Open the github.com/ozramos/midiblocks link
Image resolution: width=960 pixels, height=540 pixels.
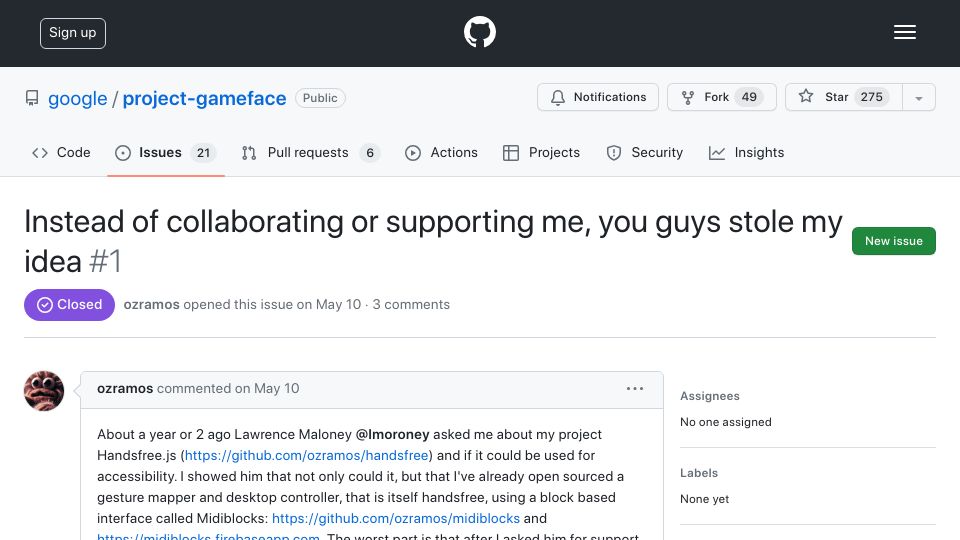point(396,518)
